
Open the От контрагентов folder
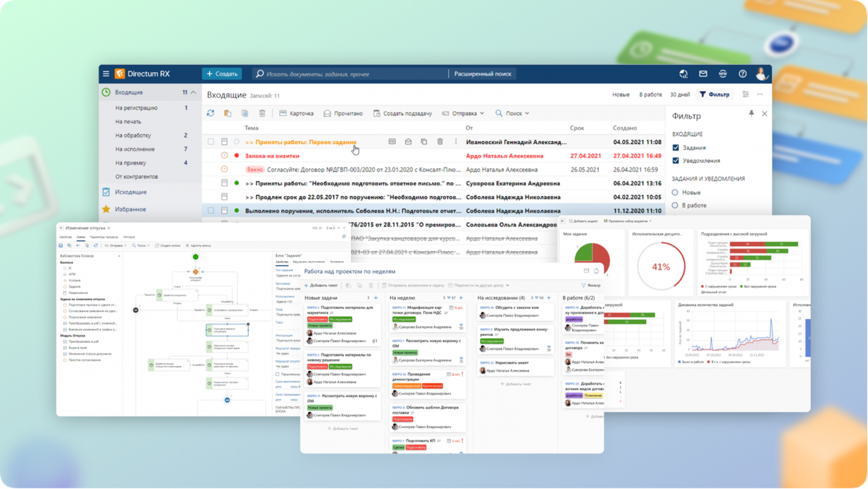136,177
